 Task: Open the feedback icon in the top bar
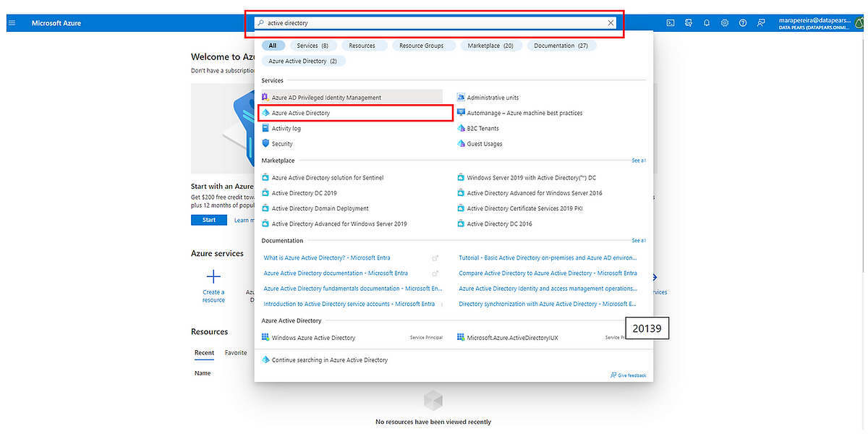tap(761, 22)
